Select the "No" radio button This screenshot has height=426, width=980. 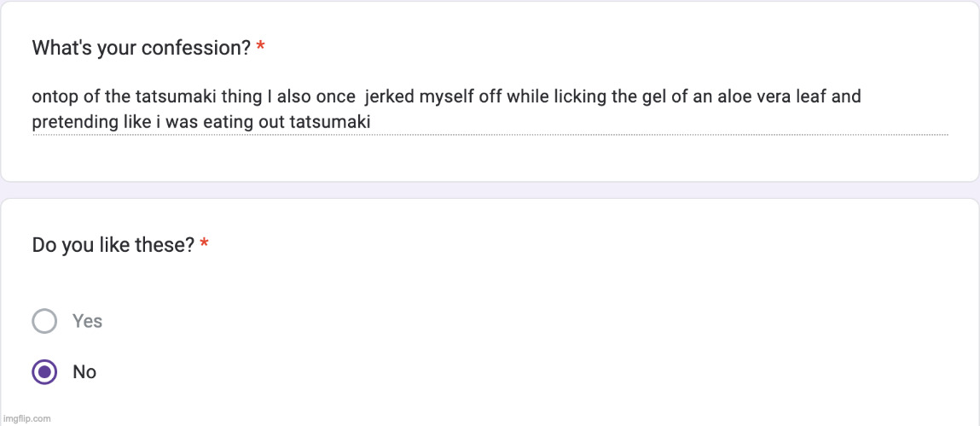(x=44, y=372)
